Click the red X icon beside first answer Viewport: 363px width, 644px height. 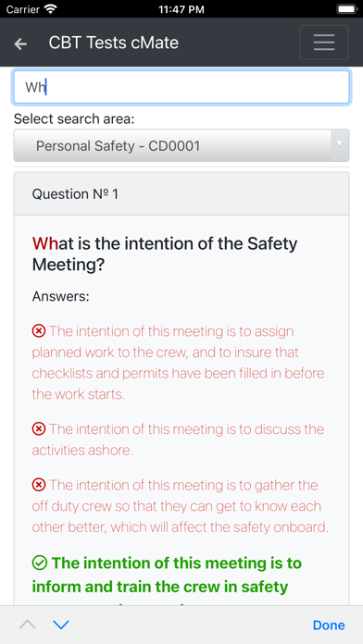pos(39,331)
